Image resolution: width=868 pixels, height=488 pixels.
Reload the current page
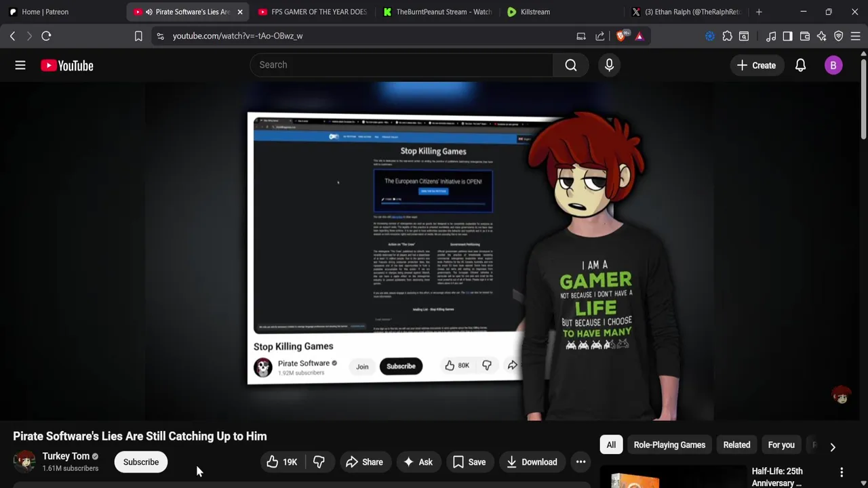(46, 36)
